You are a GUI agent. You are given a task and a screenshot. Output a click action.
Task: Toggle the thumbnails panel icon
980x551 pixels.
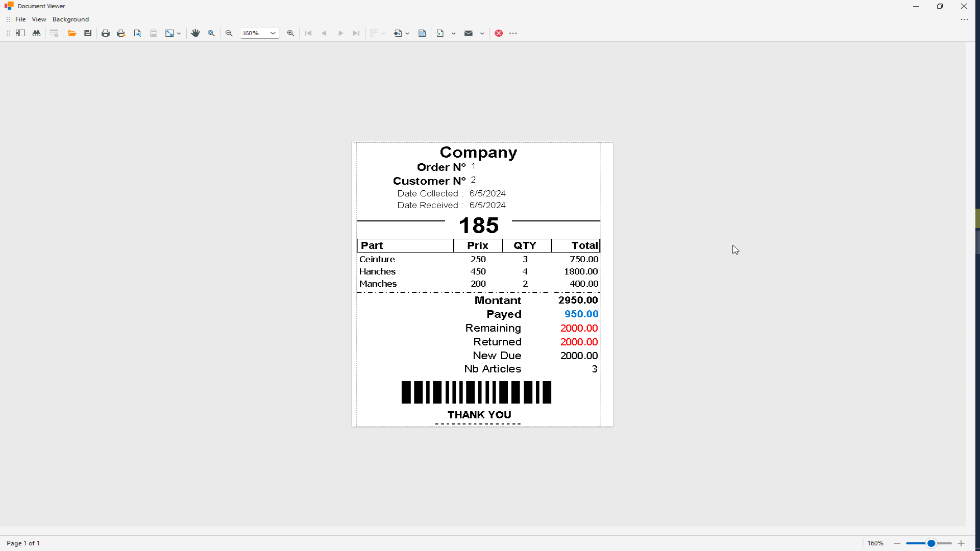[20, 33]
